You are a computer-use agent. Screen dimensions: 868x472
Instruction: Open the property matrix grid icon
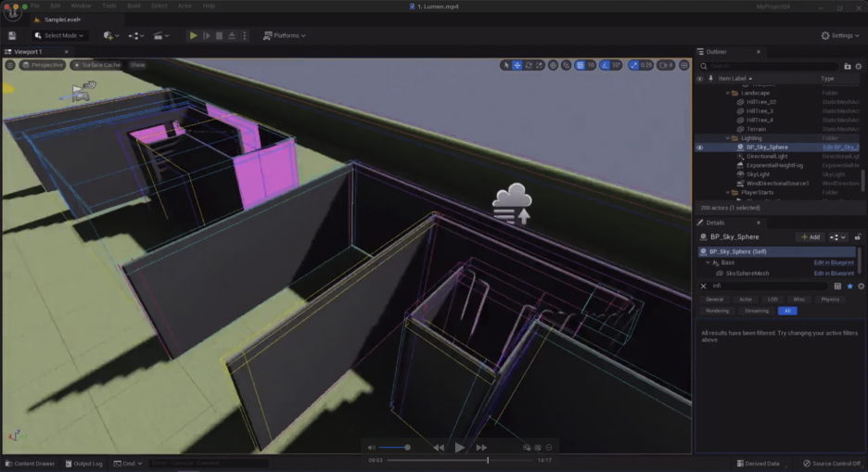coord(837,287)
